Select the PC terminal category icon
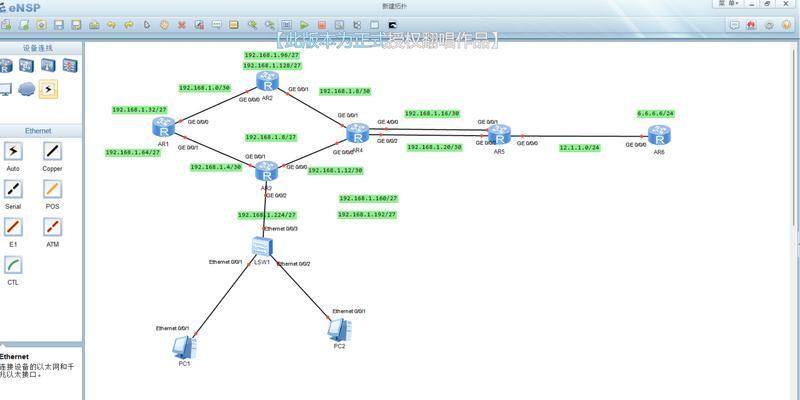The width and height of the screenshot is (800, 400). pyautogui.click(x=5, y=89)
